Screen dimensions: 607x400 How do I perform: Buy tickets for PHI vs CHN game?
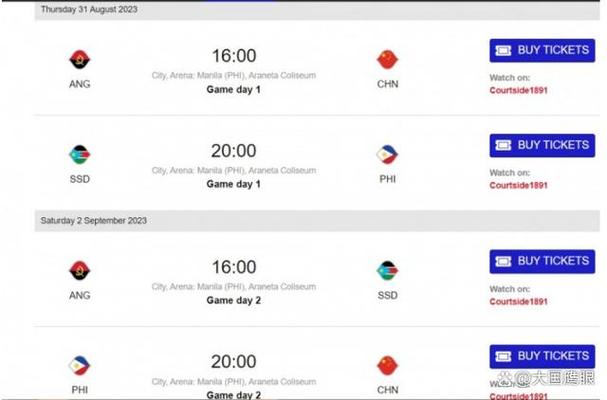pos(542,356)
